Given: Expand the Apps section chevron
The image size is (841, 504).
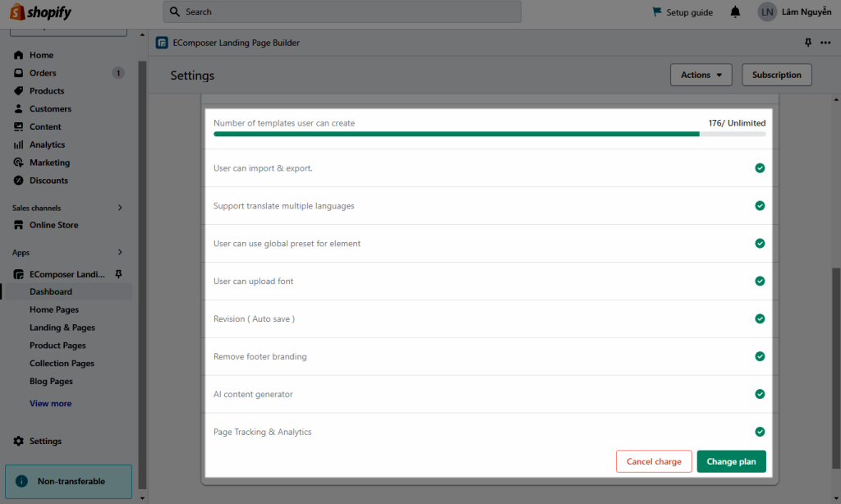Looking at the screenshot, I should click(x=120, y=252).
